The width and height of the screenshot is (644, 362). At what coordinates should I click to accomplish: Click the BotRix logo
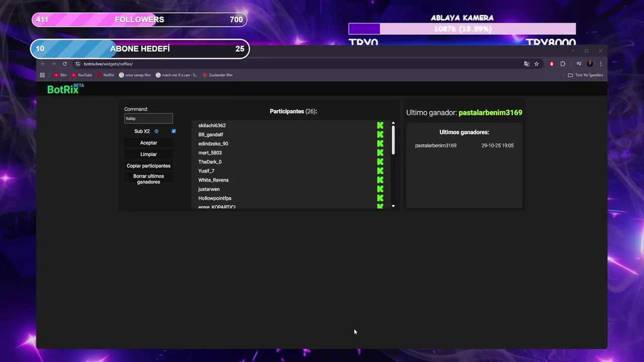[65, 89]
